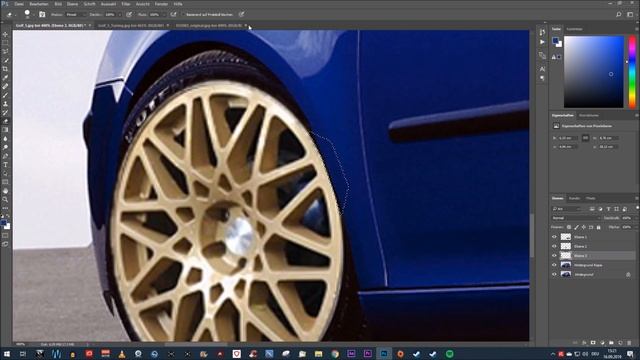
Task: Open the Character panel icon
Action: point(542,69)
